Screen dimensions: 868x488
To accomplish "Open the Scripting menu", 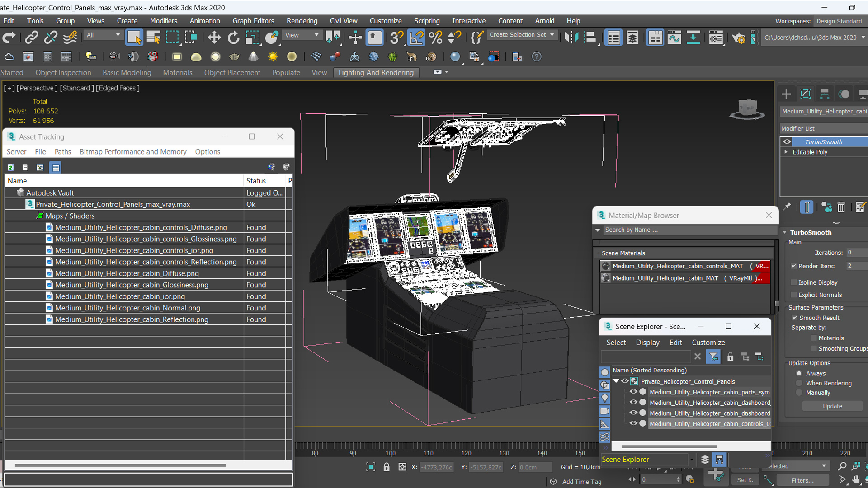I will click(427, 21).
